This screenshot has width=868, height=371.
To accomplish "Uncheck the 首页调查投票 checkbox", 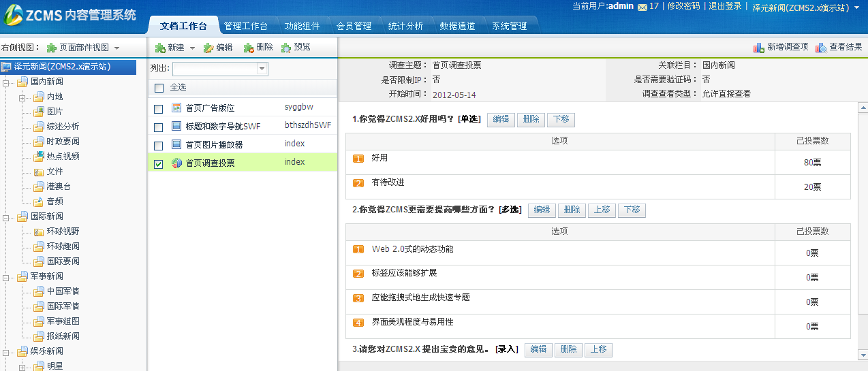I will click(159, 164).
